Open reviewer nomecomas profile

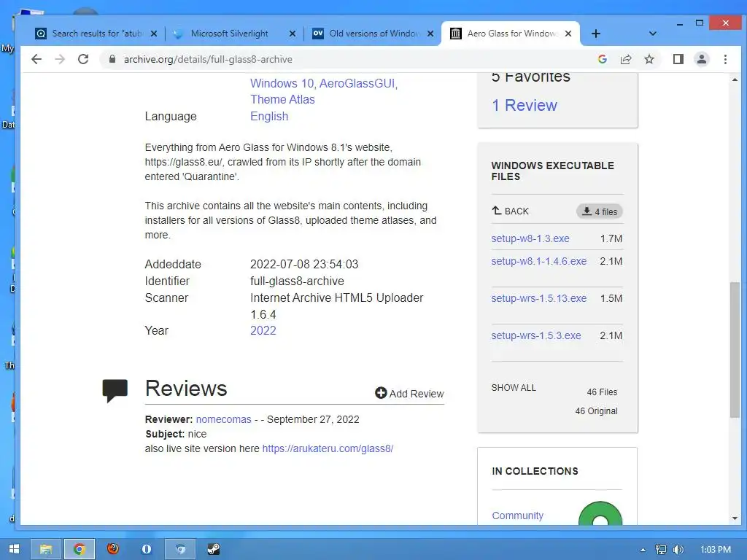tap(223, 419)
